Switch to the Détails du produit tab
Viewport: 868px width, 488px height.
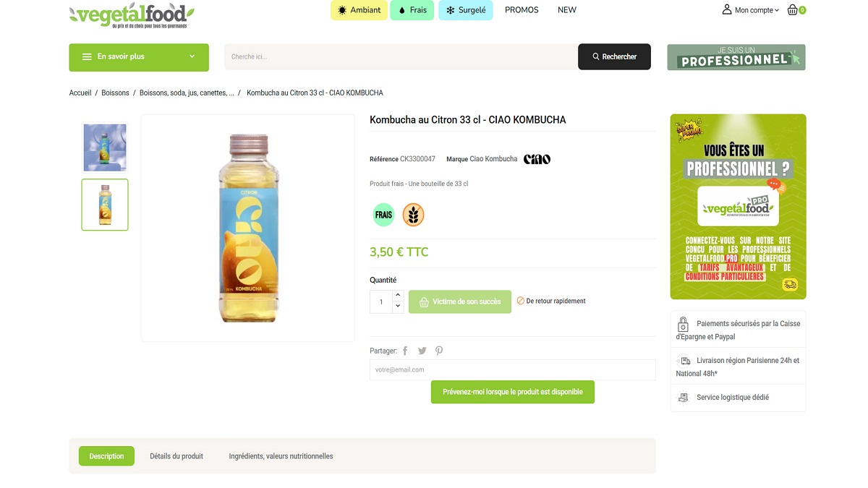click(176, 455)
